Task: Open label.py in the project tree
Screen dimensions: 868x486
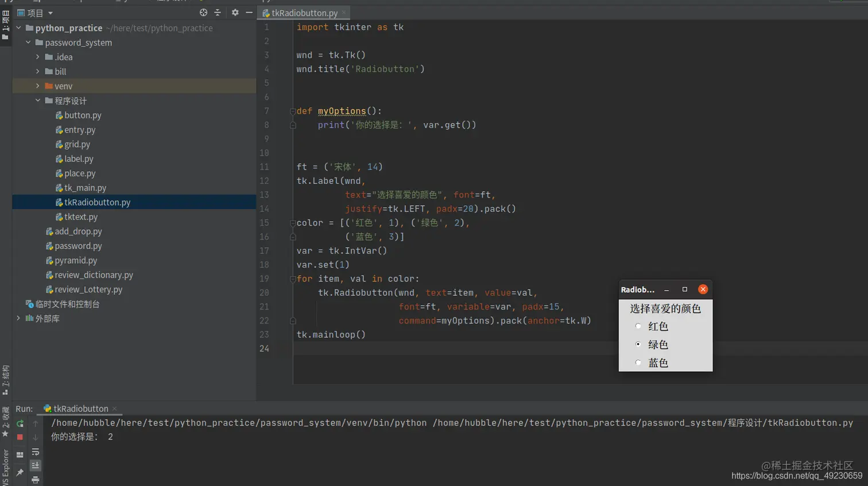Action: coord(79,159)
